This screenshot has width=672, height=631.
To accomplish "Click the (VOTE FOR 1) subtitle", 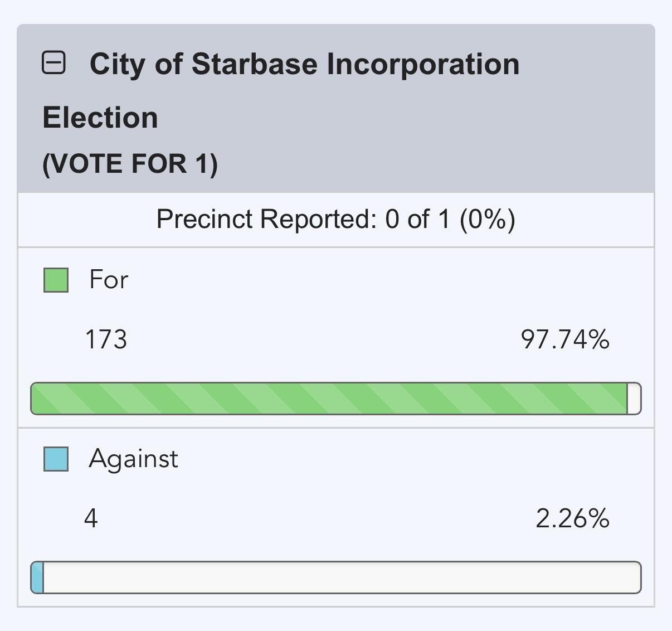I will click(x=130, y=163).
